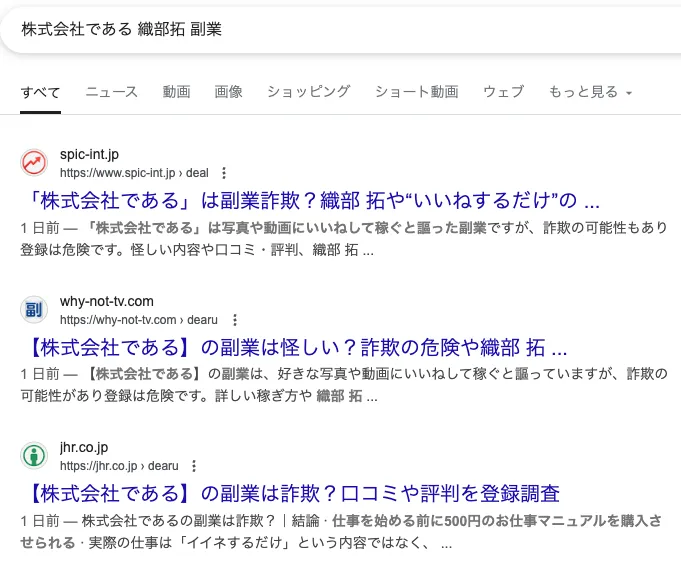Viewport: 681px width, 580px height.
Task: Open three-dot menu for why-not-tv.com result
Action: point(235,320)
